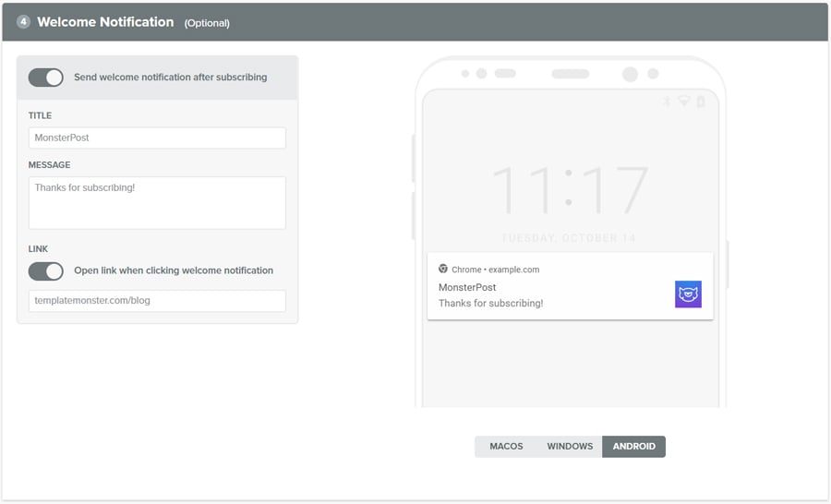Screen dimensions: 831x504
Task: Click the Wi-Fi icon in phone status bar
Action: tap(684, 102)
